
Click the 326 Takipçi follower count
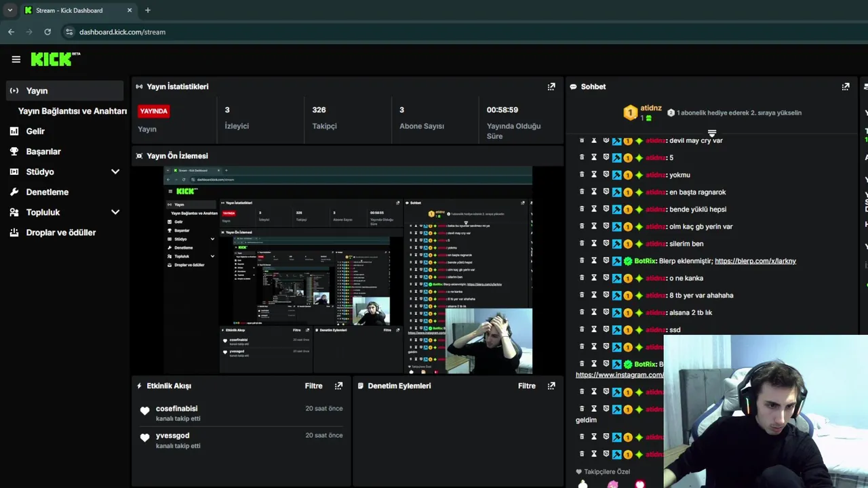tap(319, 110)
